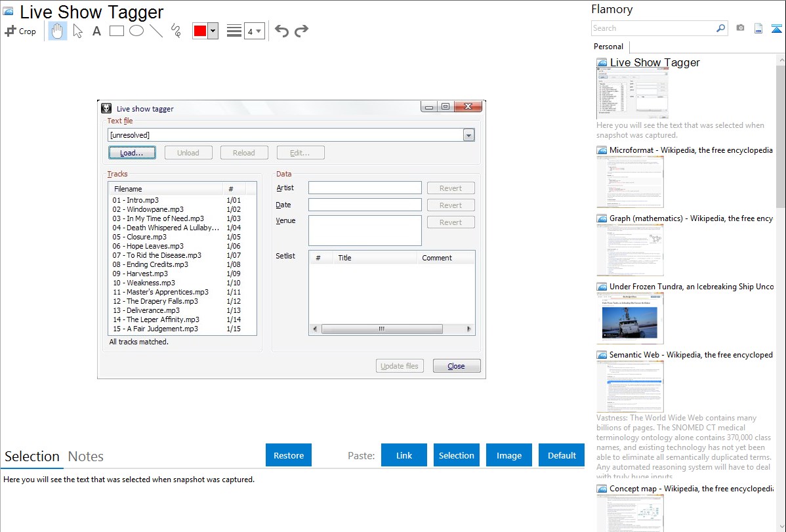Choose the arrow pointer selection tool

78,31
